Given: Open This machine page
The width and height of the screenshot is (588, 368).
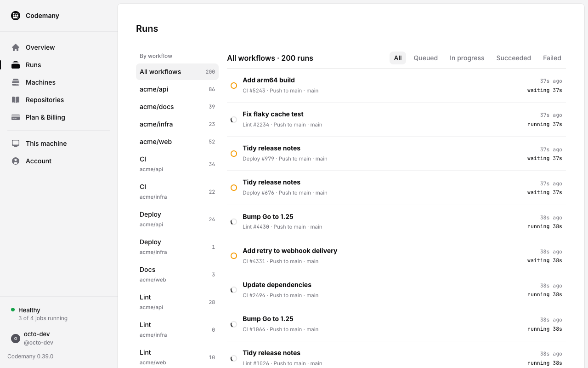Looking at the screenshot, I should click(x=59, y=144).
